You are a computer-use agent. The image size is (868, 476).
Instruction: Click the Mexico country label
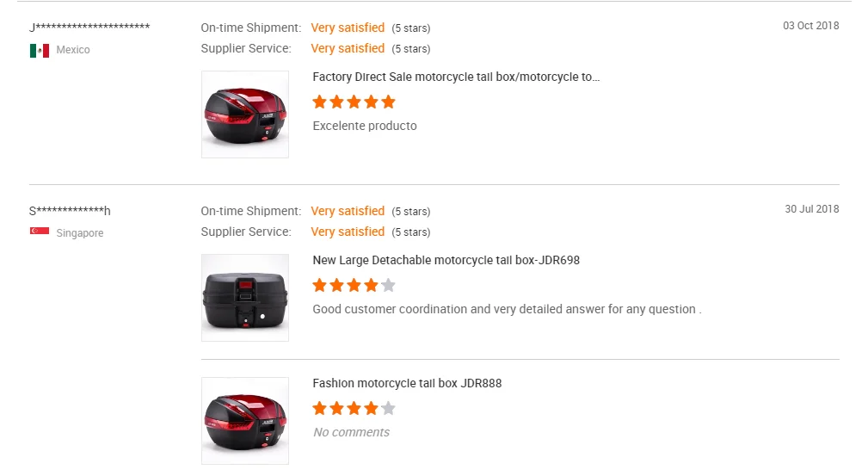pyautogui.click(x=73, y=50)
